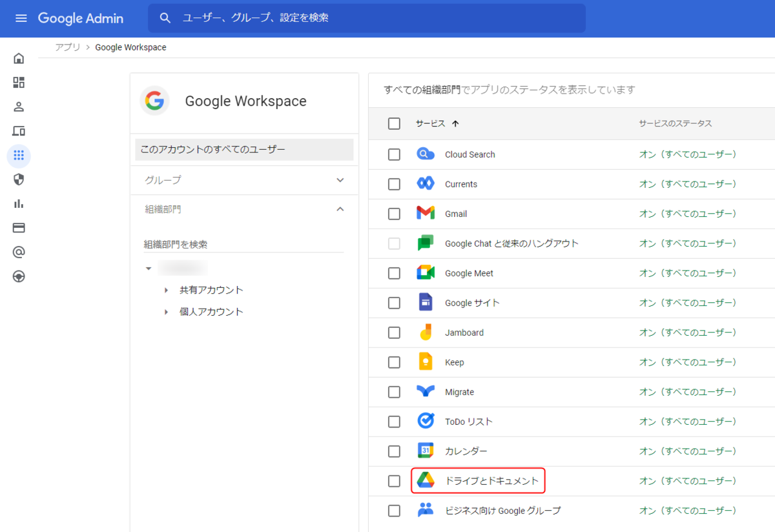Open Billing card icon in the sidebar
The width and height of the screenshot is (775, 532).
tap(19, 228)
